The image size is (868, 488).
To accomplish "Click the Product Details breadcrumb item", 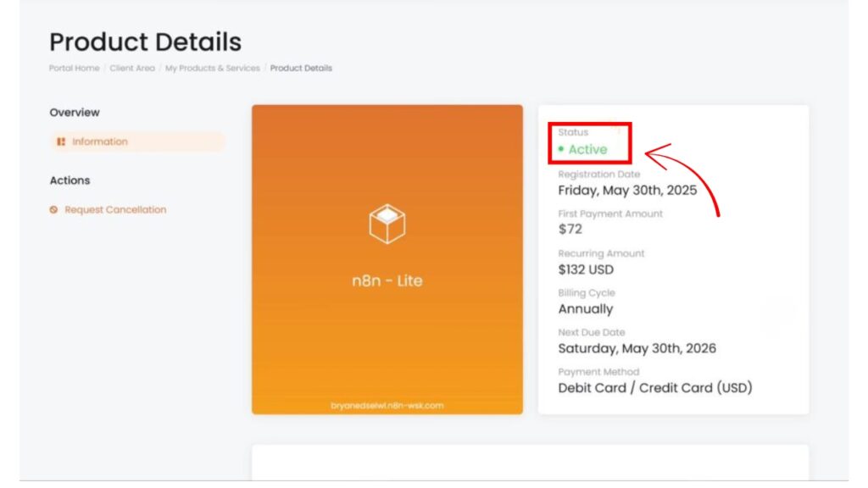I will click(301, 69).
